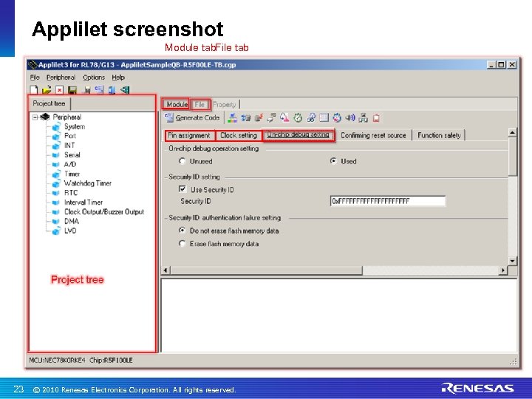Open the Port module icon in module toolbar
Viewport: 532px width, 399px height.
point(245,117)
